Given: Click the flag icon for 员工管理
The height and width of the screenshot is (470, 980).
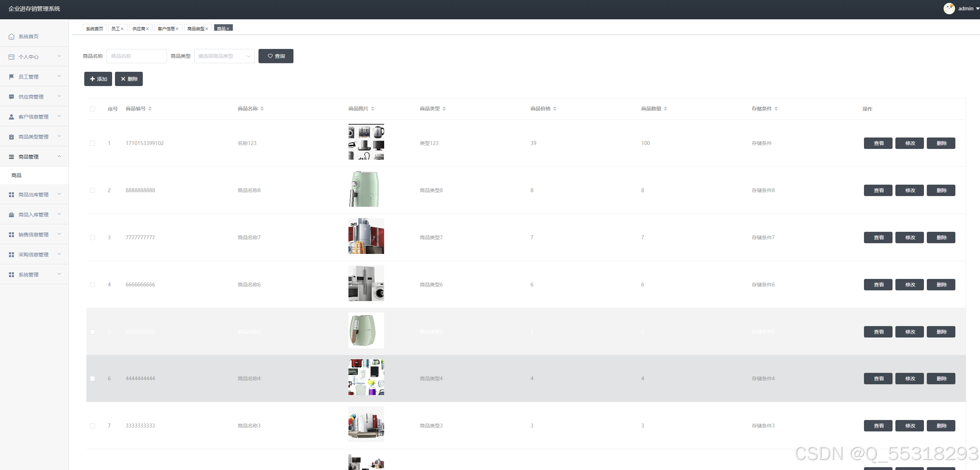Looking at the screenshot, I should (11, 77).
